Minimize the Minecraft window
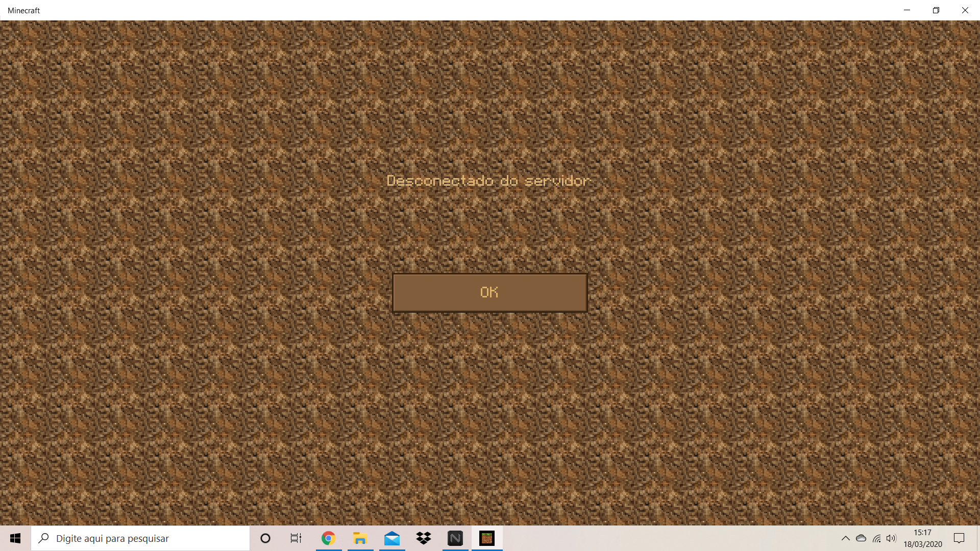The width and height of the screenshot is (980, 551). click(x=907, y=10)
